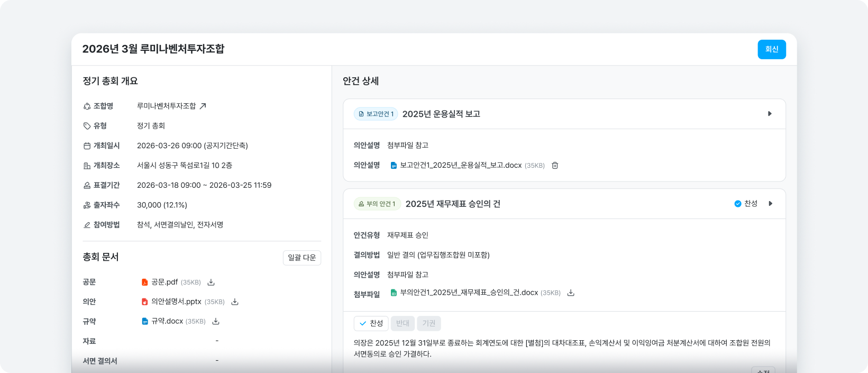Click the text 2026-03-18 09:00 ~ 2026-03-25 11:59
This screenshot has width=868, height=373.
coord(204,185)
